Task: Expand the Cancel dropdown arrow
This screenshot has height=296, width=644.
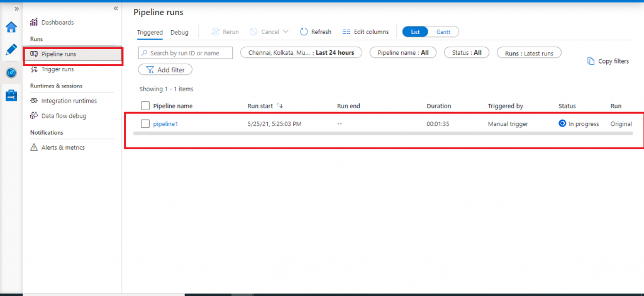Action: 286,31
